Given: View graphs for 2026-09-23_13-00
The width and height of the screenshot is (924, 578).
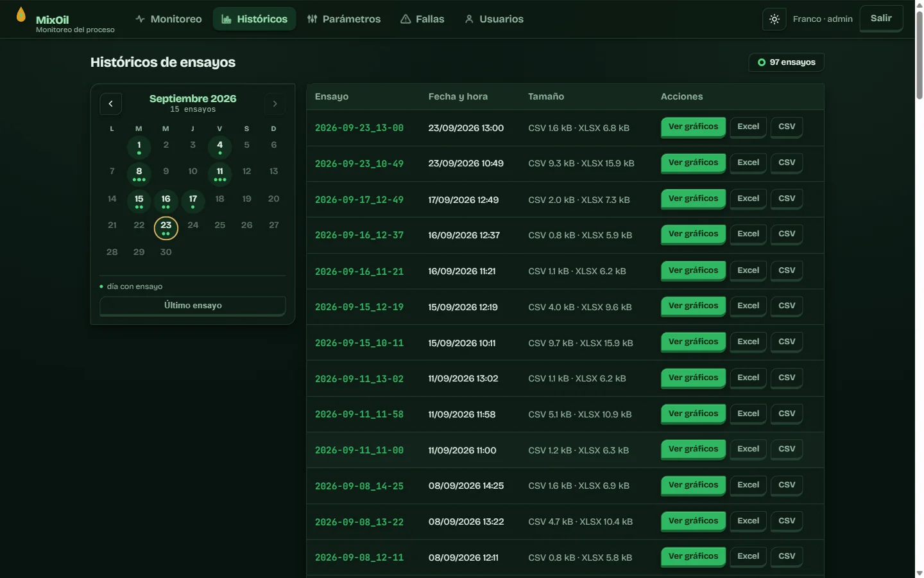Looking at the screenshot, I should click(693, 127).
